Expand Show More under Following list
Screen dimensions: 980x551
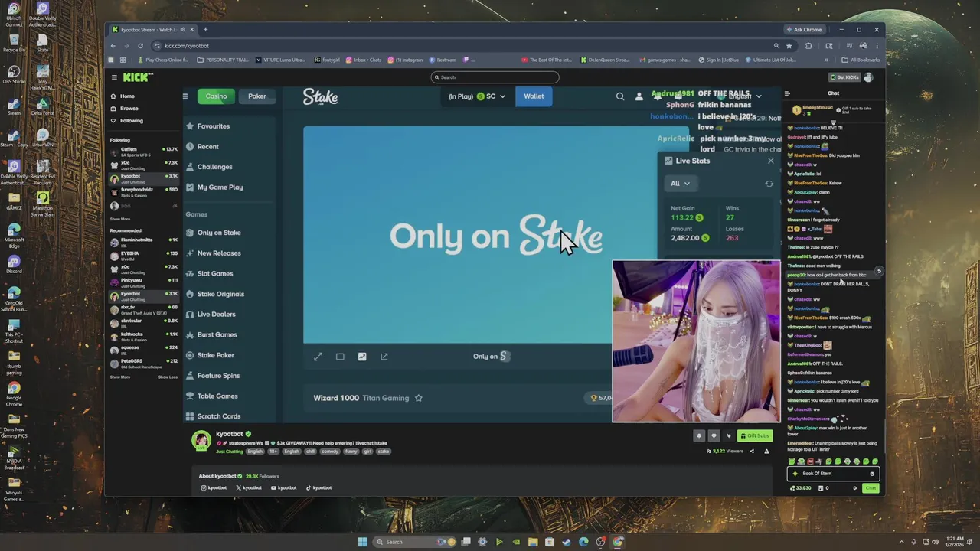[x=120, y=219]
